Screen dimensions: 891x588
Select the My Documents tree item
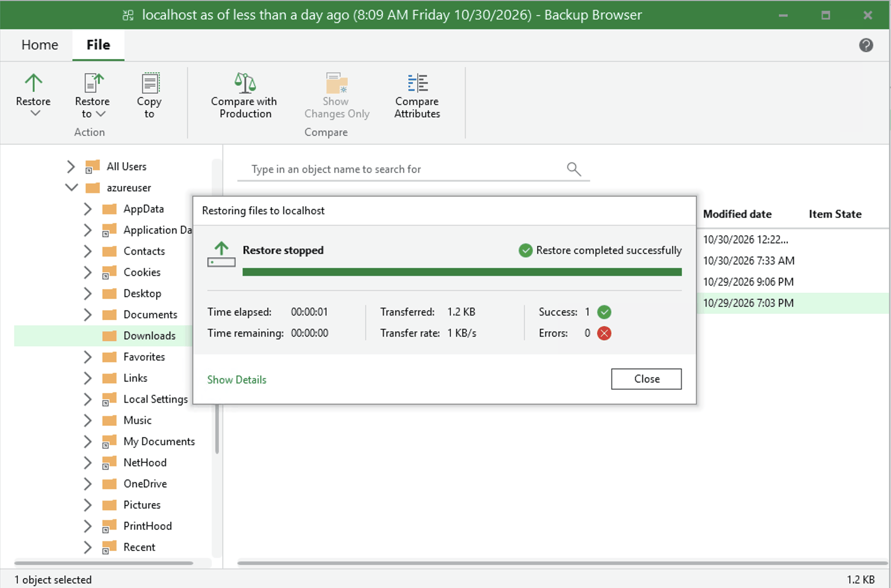[x=159, y=442]
